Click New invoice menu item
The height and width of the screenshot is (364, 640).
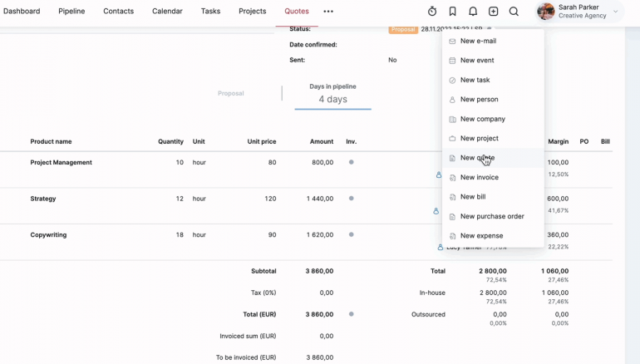pyautogui.click(x=479, y=177)
